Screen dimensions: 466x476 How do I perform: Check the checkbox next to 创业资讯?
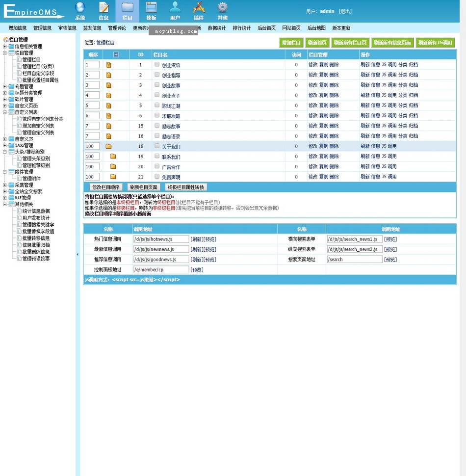[x=157, y=64]
